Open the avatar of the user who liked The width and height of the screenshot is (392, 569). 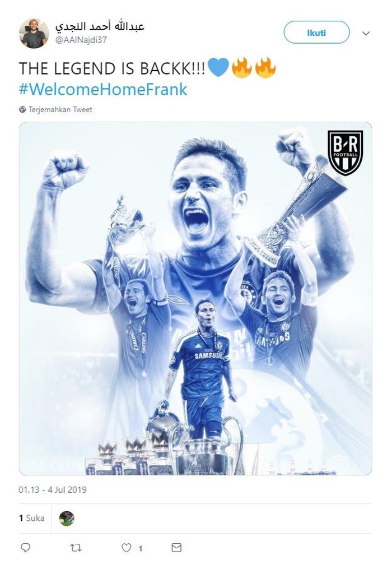coord(67,518)
